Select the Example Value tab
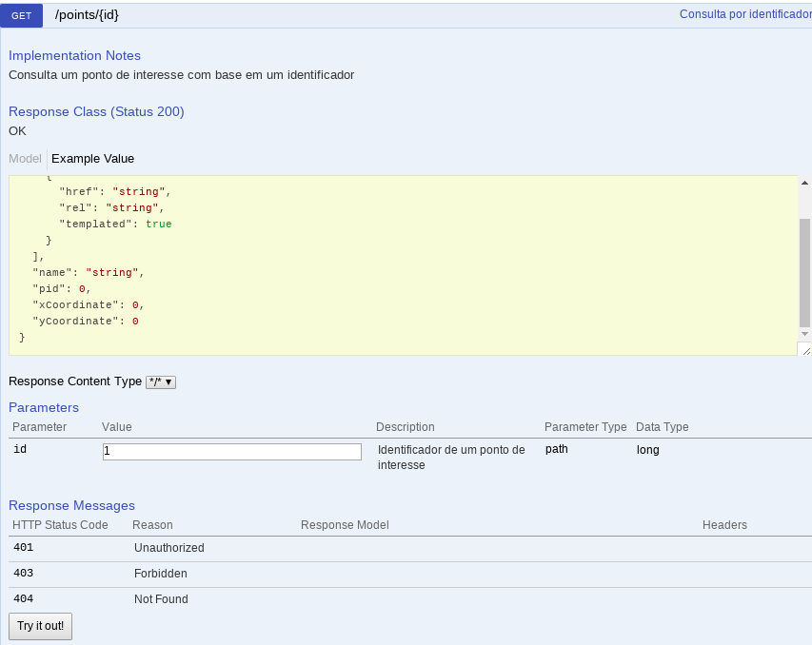This screenshot has height=645, width=812. 92,159
